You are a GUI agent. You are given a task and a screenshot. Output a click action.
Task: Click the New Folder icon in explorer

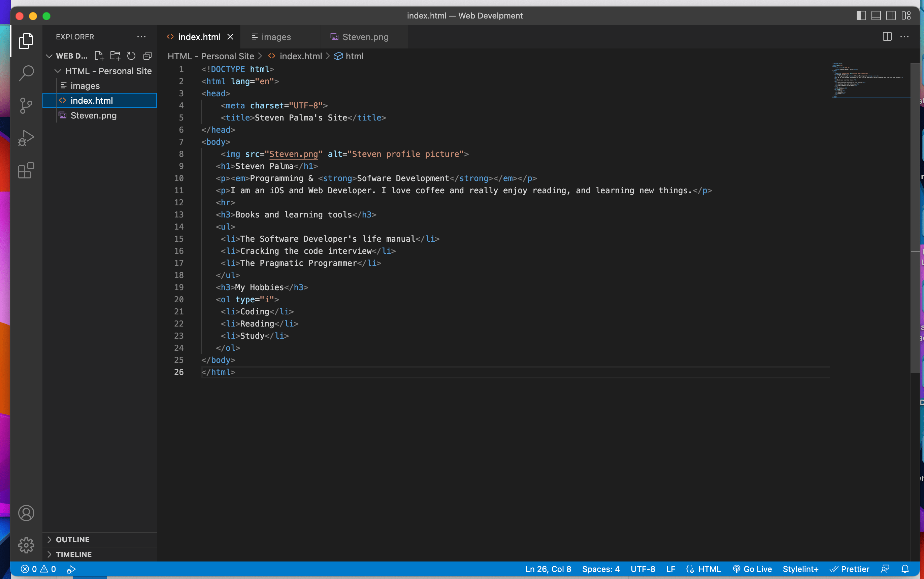click(x=115, y=56)
